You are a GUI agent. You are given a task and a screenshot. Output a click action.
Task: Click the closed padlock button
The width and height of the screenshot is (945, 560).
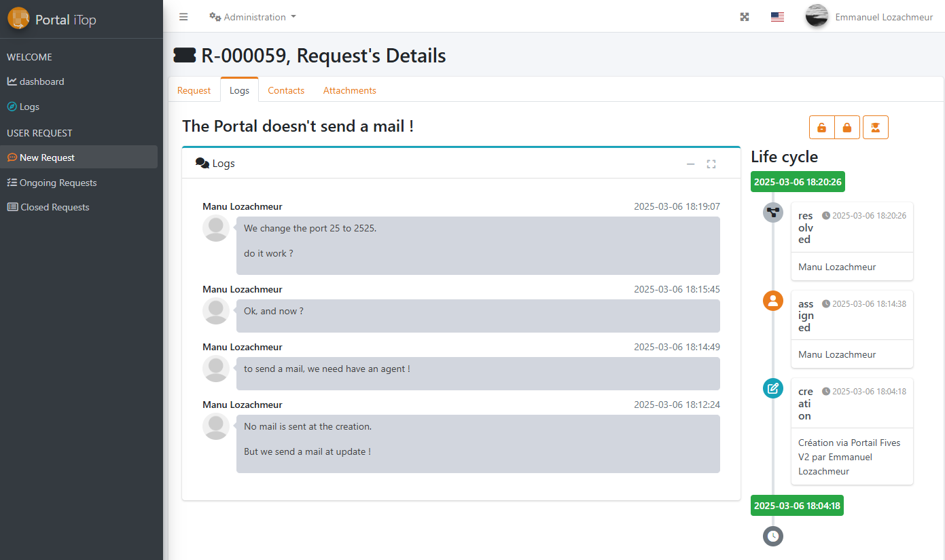tap(847, 128)
